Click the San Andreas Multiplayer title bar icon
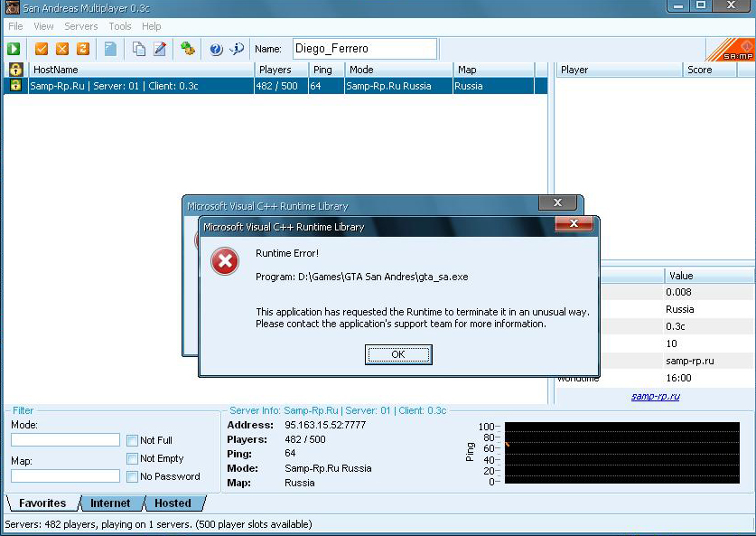 coord(12,8)
